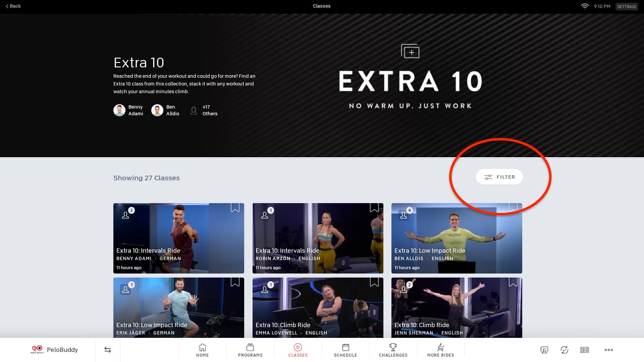Open Emma Lovewell Climb Ride card
This screenshot has height=362, width=644.
point(318,308)
